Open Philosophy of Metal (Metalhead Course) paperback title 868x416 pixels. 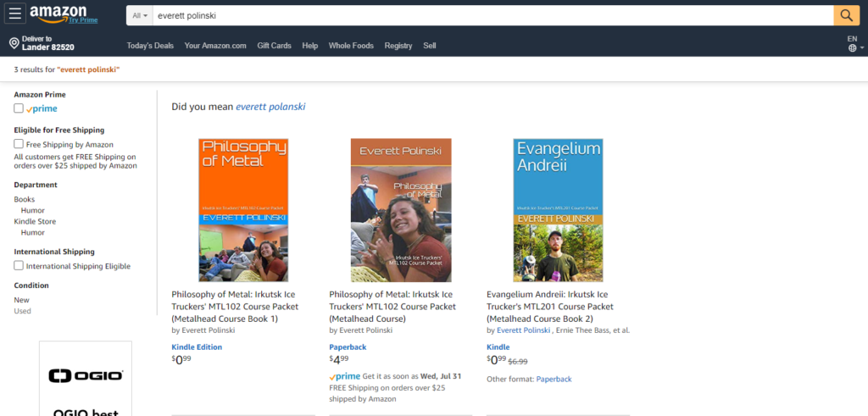pyautogui.click(x=392, y=307)
